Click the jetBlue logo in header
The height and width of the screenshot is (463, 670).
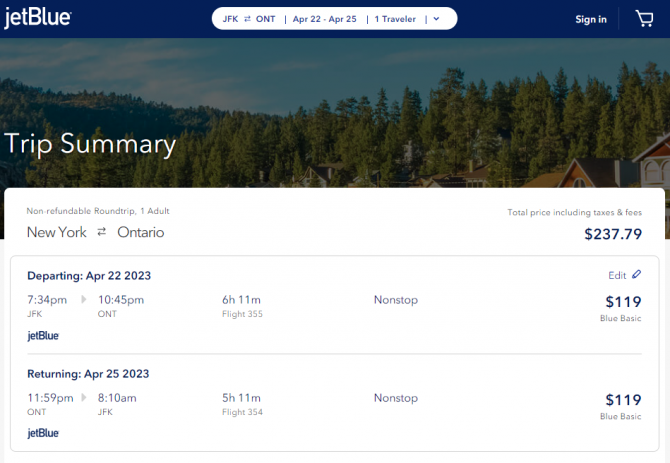pyautogui.click(x=38, y=18)
